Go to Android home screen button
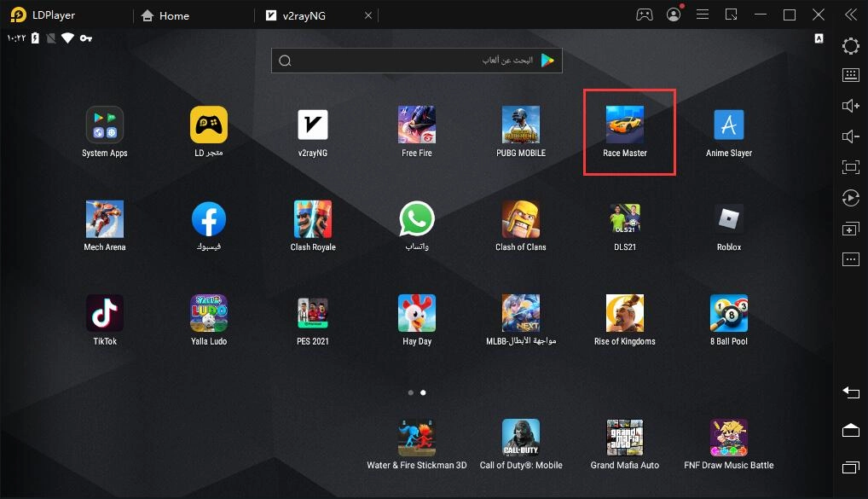The image size is (868, 499). tap(851, 430)
